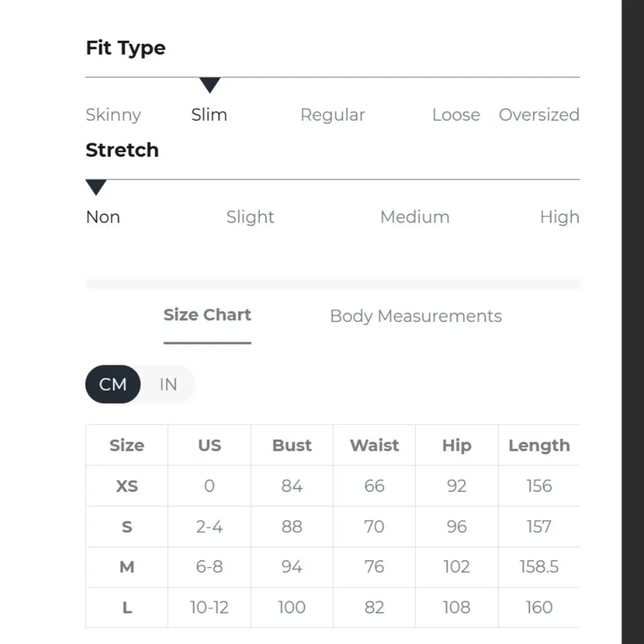This screenshot has height=644, width=644.
Task: Click the Regular fit label
Action: pyautogui.click(x=332, y=115)
